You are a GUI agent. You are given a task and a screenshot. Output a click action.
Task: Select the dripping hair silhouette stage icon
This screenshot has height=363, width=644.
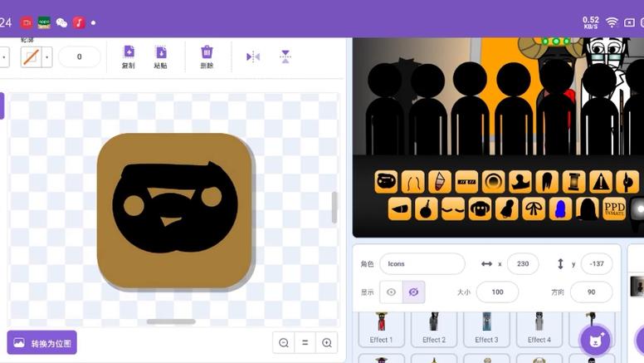[x=547, y=181]
